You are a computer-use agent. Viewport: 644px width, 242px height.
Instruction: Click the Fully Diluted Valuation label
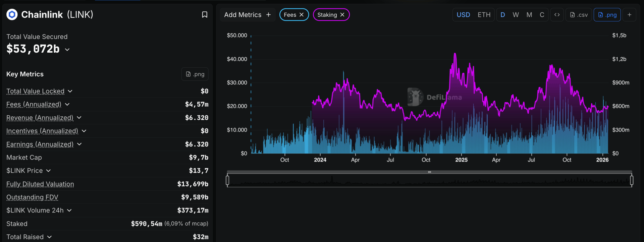[x=40, y=184]
